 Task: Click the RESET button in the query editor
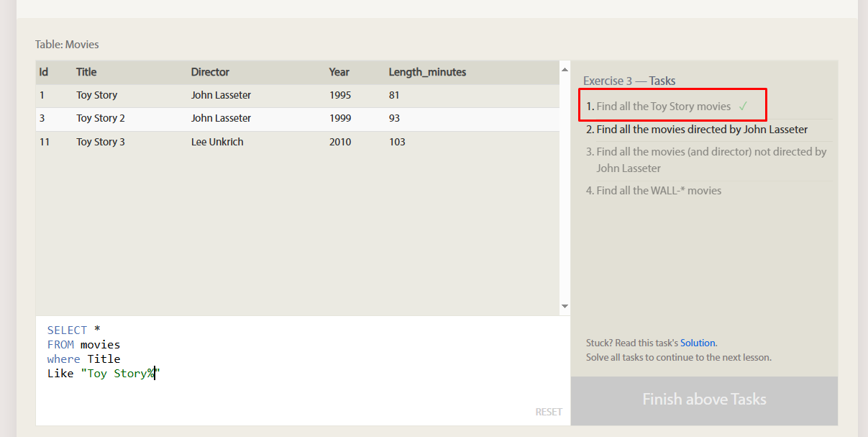(x=549, y=412)
